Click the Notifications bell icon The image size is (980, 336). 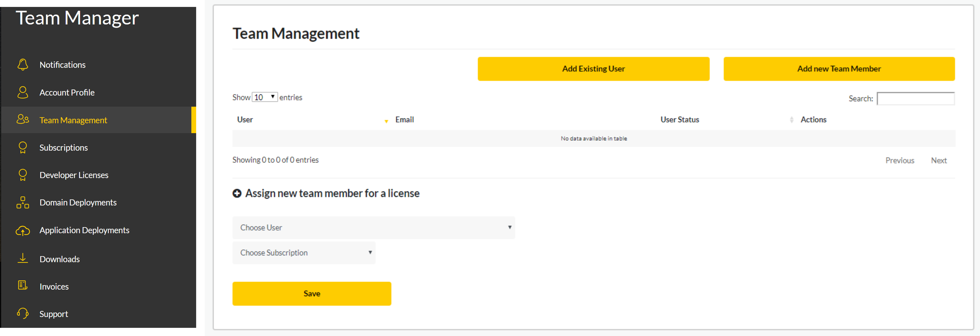point(23,65)
